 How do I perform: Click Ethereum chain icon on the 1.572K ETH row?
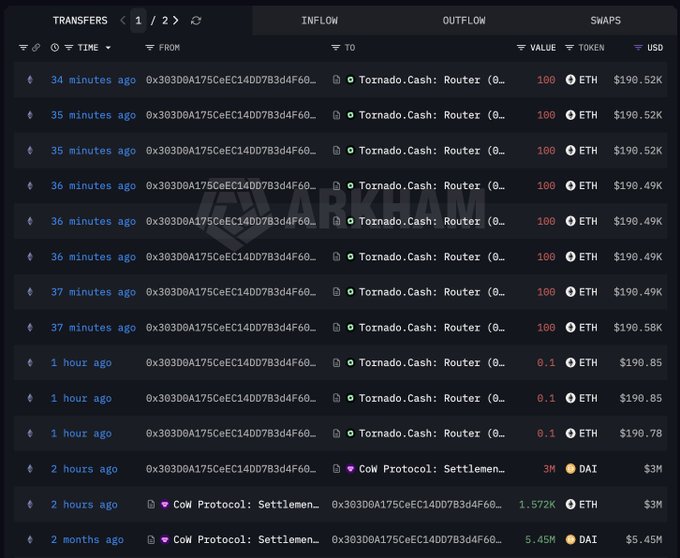(x=30, y=504)
